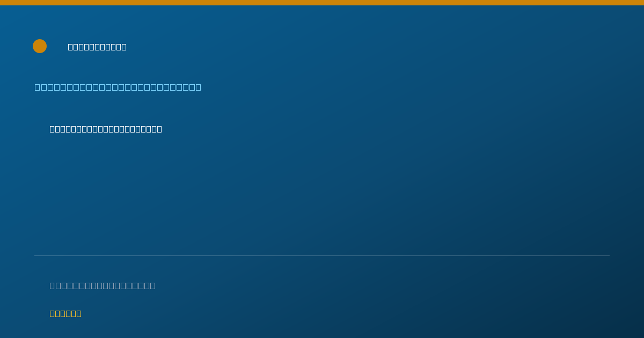Image resolution: width=644 pixels, height=338 pixels.
Task: Click the first glyph box of the light-blue headline
Action: coord(38,87)
